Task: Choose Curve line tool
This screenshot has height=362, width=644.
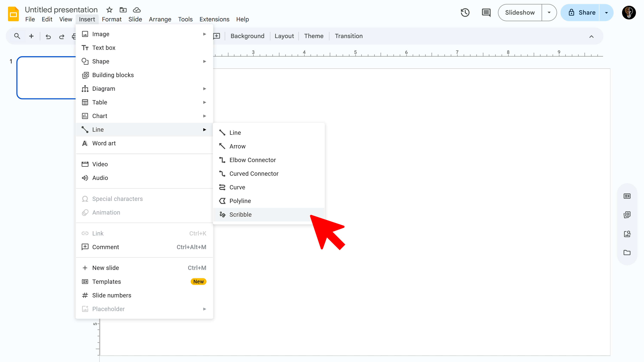Action: [x=269, y=187]
